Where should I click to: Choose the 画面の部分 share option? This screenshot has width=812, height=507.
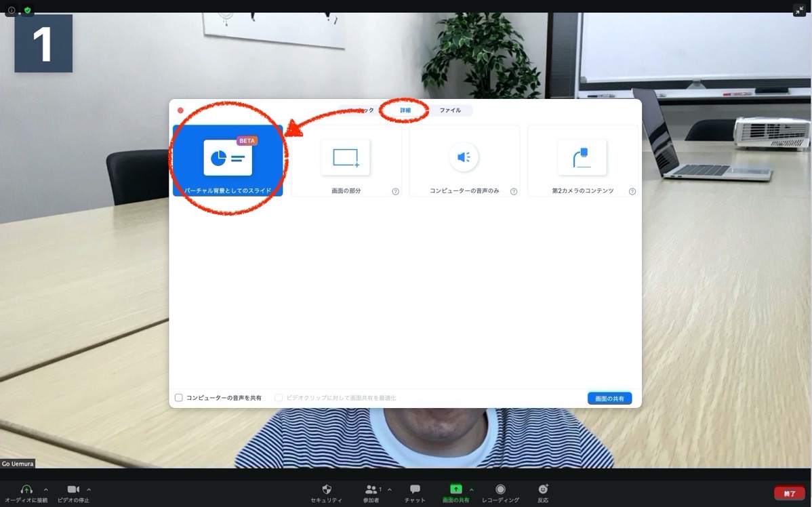[x=346, y=161]
